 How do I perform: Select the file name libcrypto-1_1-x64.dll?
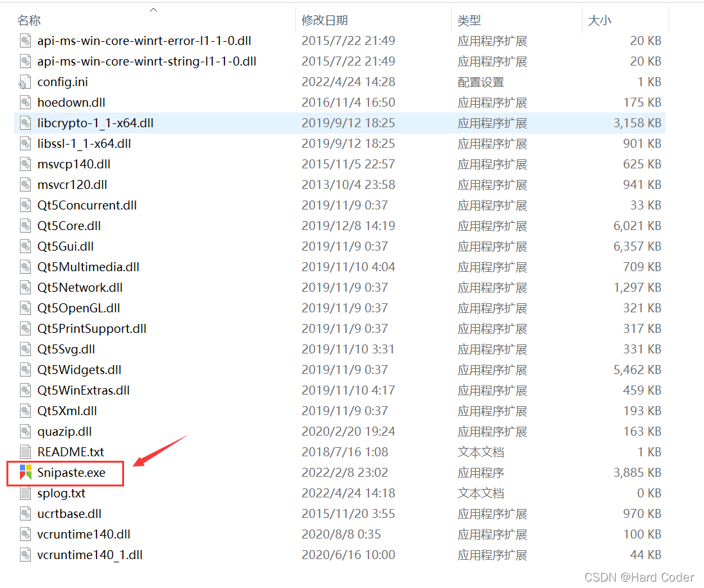point(95,123)
